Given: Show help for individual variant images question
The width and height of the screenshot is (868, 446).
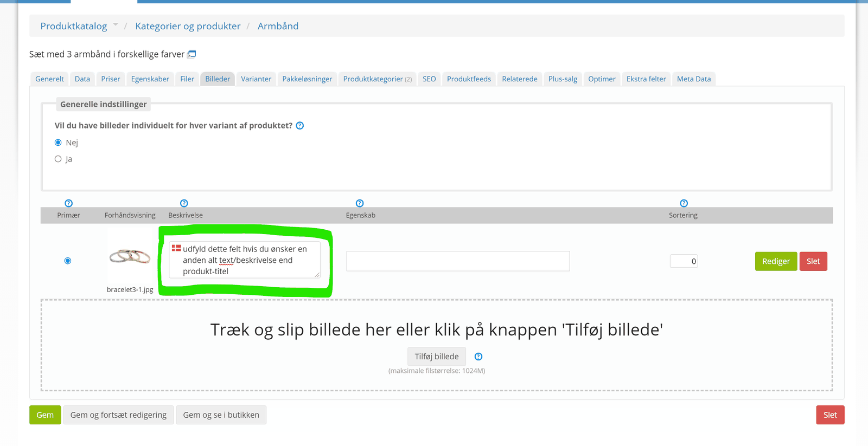Looking at the screenshot, I should pyautogui.click(x=300, y=126).
